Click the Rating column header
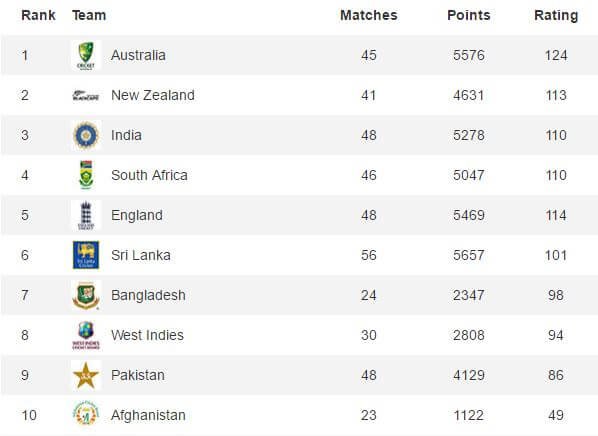This screenshot has width=598, height=436. click(x=556, y=16)
